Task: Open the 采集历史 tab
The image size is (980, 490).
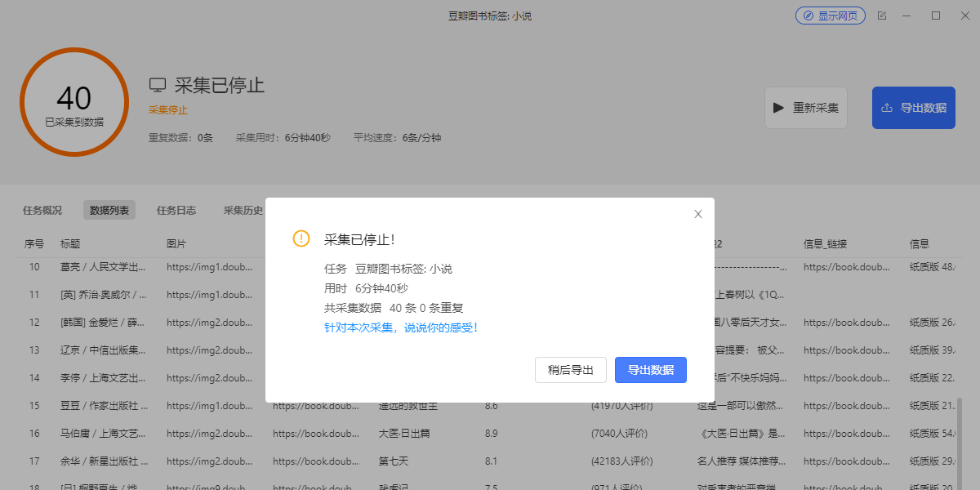Action: (x=243, y=210)
